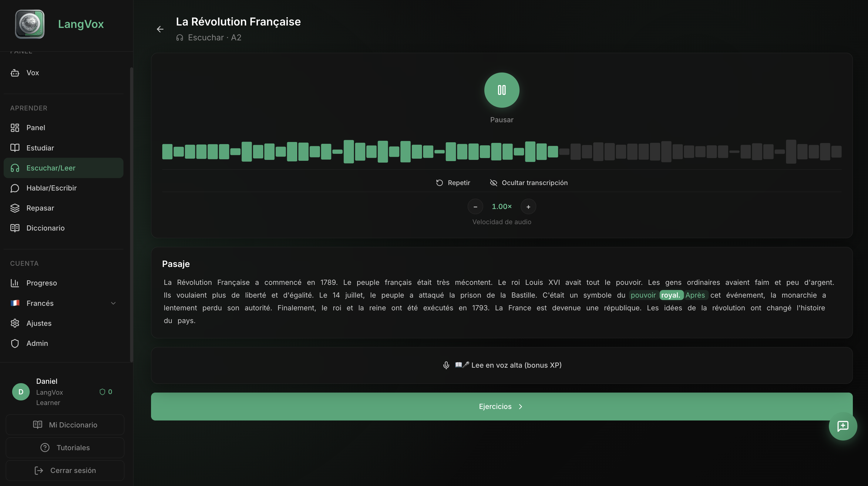Click the Ejercicios button
The image size is (868, 486).
point(502,407)
